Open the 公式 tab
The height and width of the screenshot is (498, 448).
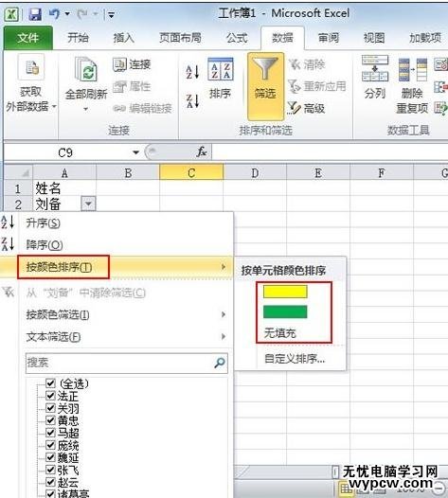[x=237, y=38]
